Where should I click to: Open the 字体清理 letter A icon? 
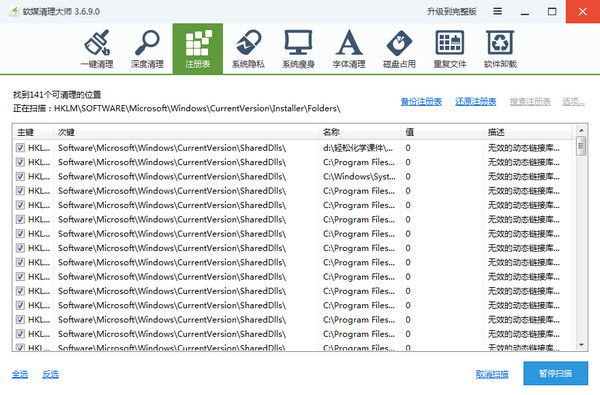(x=349, y=42)
